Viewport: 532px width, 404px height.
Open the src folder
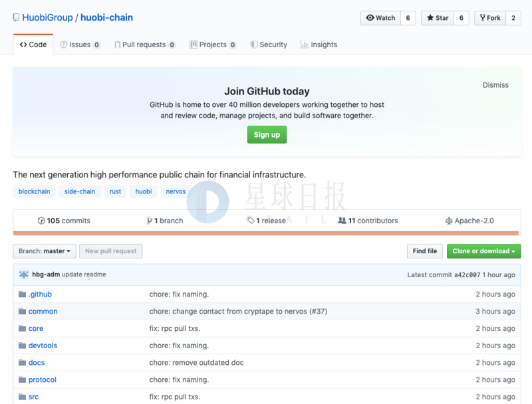34,397
